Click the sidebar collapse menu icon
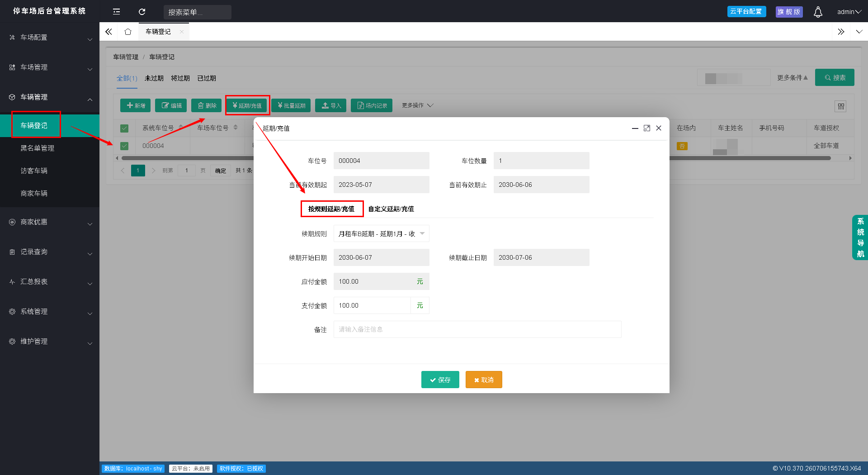Screen dimensions: 868x475 (x=116, y=12)
